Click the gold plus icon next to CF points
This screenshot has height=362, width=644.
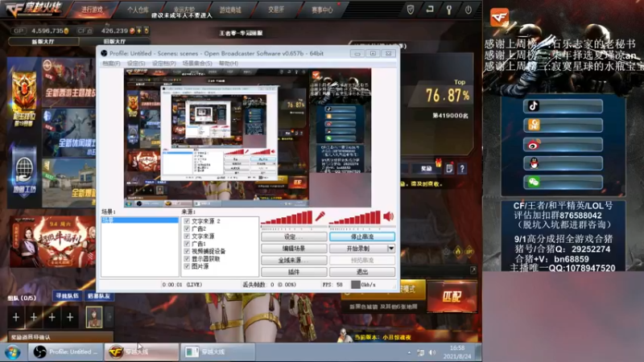coord(139,31)
